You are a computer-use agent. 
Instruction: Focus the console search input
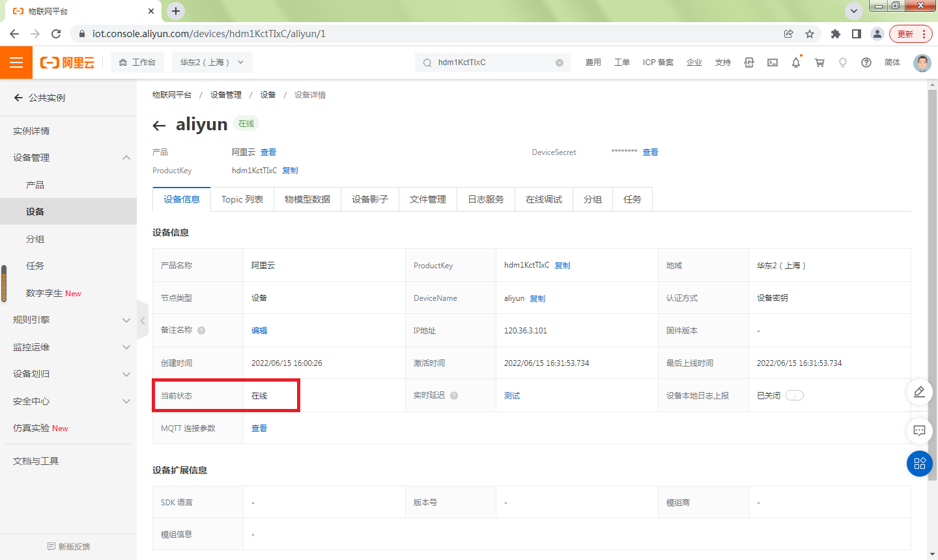pyautogui.click(x=494, y=63)
